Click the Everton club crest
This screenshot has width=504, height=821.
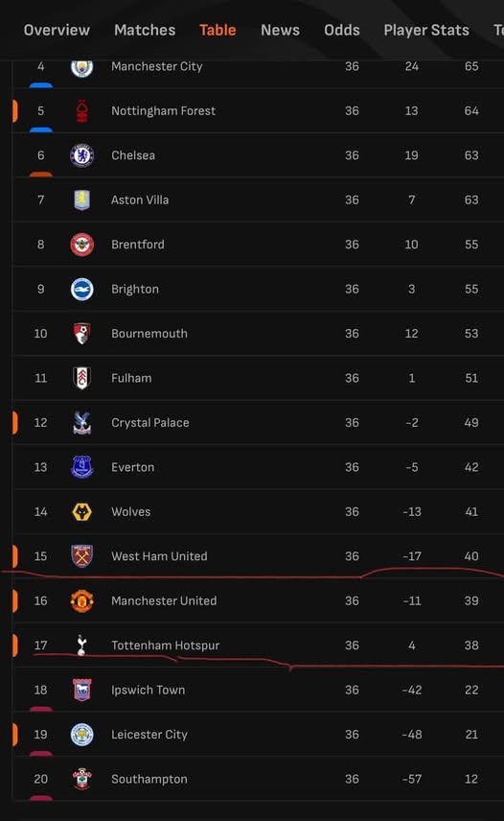click(82, 467)
